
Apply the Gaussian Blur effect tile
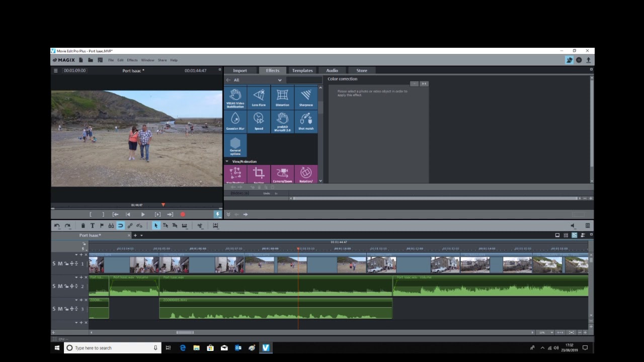[235, 122]
